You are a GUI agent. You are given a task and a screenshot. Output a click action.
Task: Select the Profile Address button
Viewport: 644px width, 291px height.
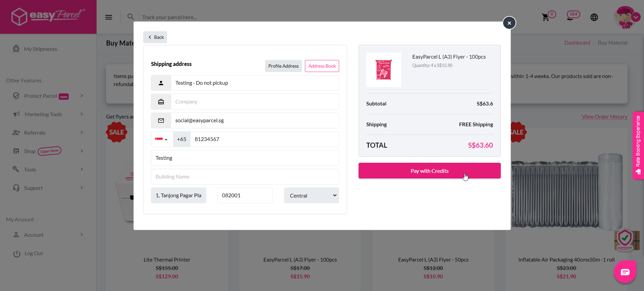tap(283, 66)
